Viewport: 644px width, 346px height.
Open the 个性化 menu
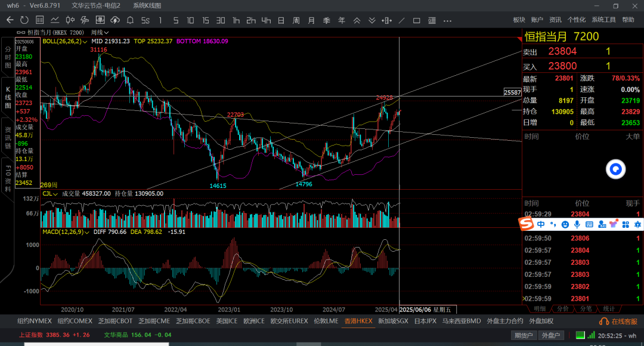point(577,20)
